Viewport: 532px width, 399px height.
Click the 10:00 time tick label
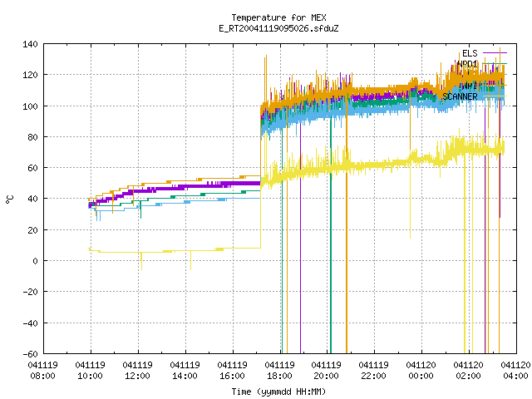click(x=91, y=376)
